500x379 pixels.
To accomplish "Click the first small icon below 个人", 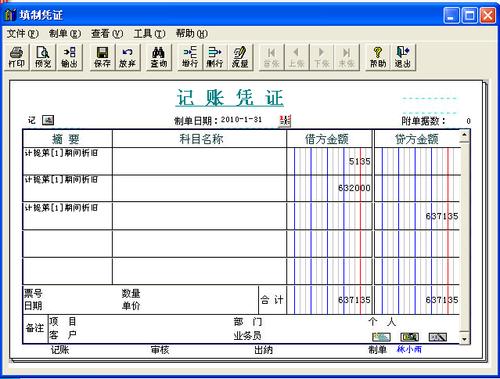I will coord(381,337).
